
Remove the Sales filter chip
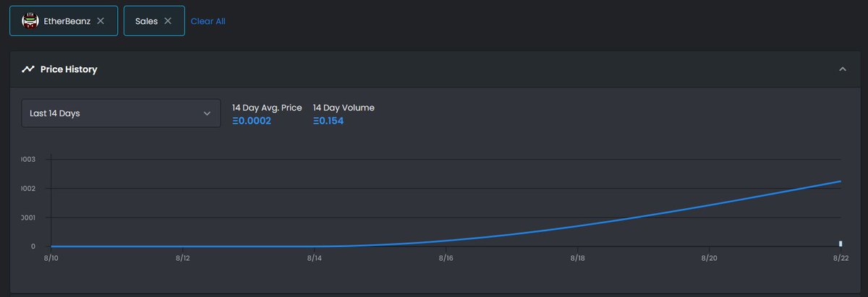pos(168,21)
